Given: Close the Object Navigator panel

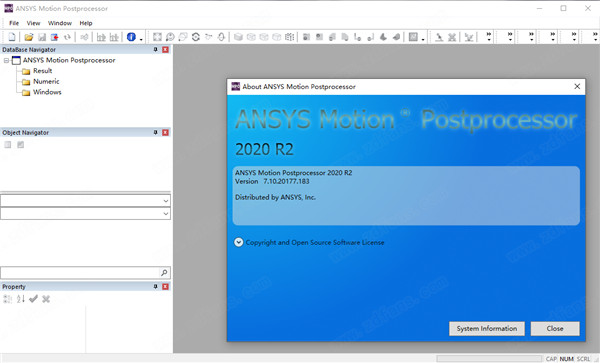Looking at the screenshot, I should pos(165,132).
